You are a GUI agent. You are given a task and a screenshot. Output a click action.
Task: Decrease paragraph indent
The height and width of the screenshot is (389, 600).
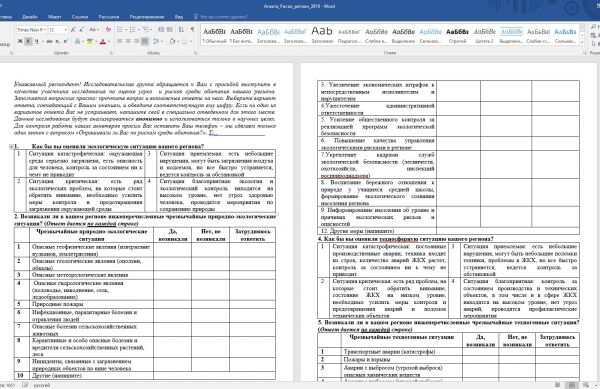pyautogui.click(x=161, y=29)
